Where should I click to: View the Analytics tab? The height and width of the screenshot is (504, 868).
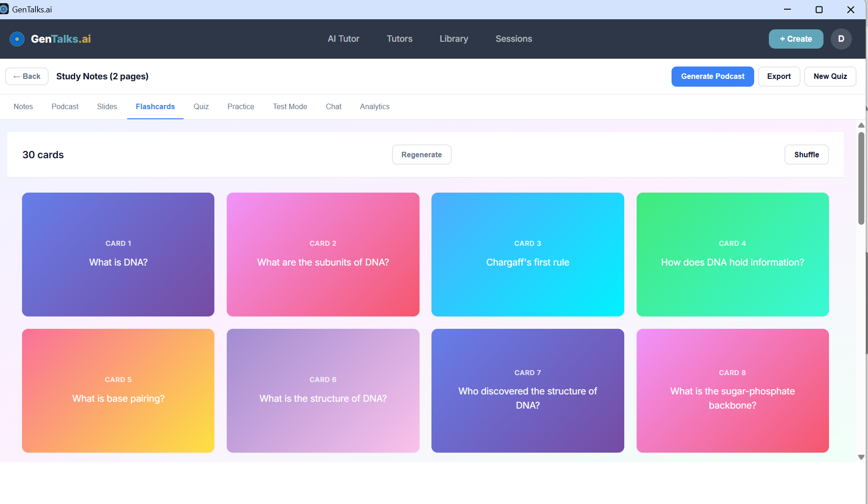[375, 107]
